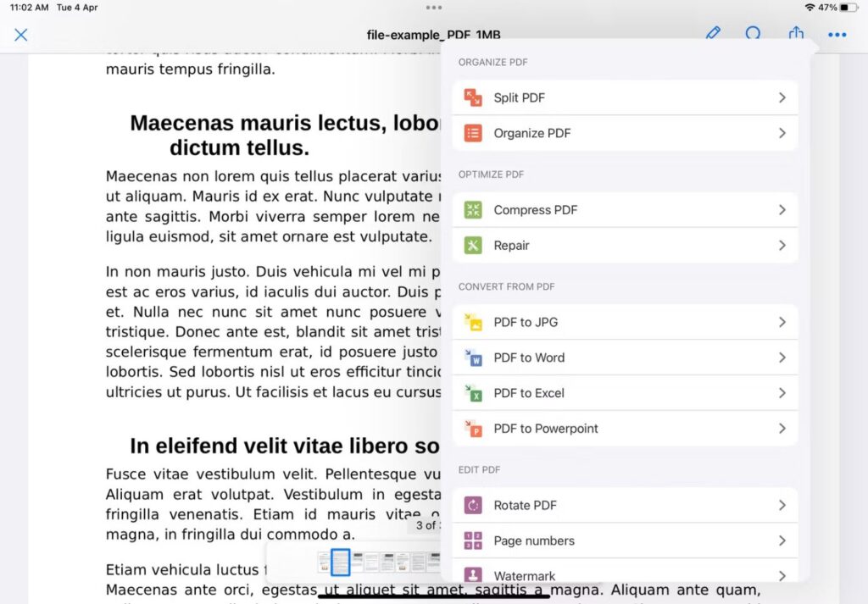Tap the 'dictum tellus.' heading line
The image size is (868, 604).
tap(239, 147)
